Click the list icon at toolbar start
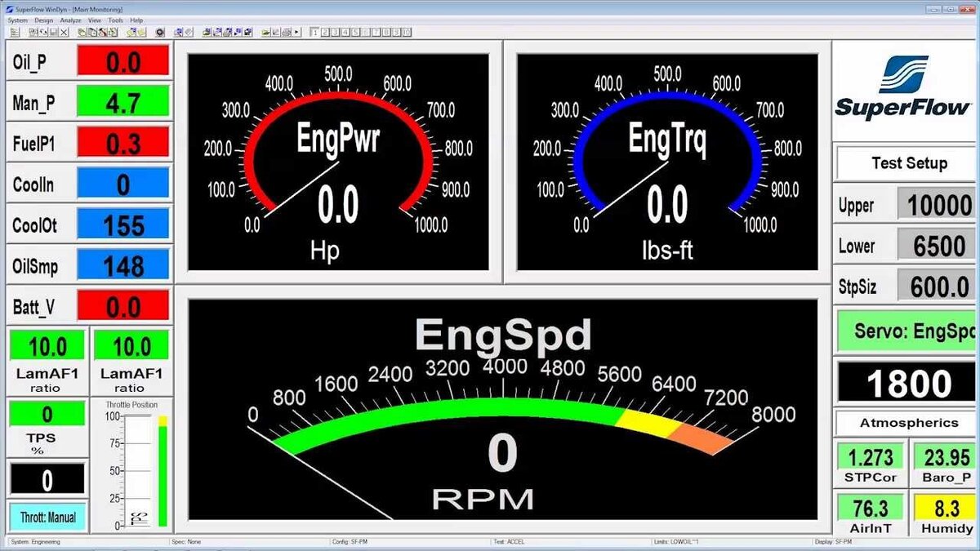 pos(14,32)
